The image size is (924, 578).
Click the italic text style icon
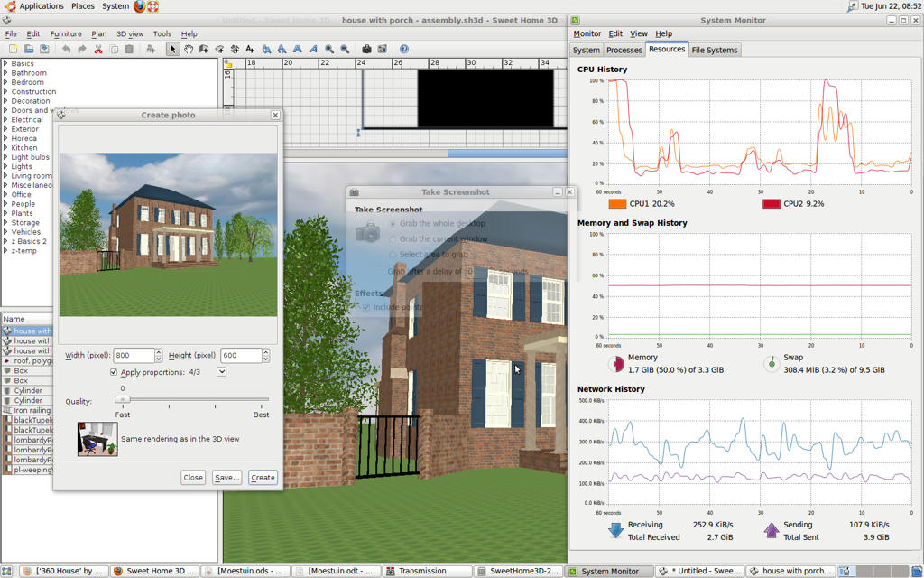point(313,49)
